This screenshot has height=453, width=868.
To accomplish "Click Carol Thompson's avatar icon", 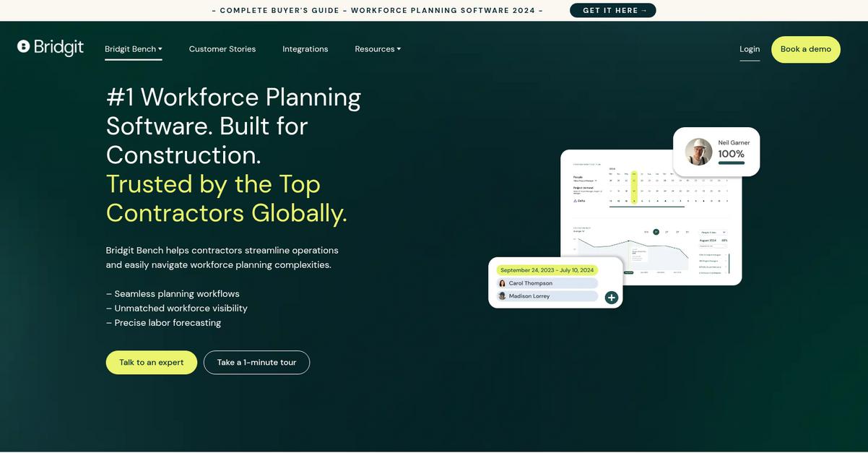I will [502, 283].
